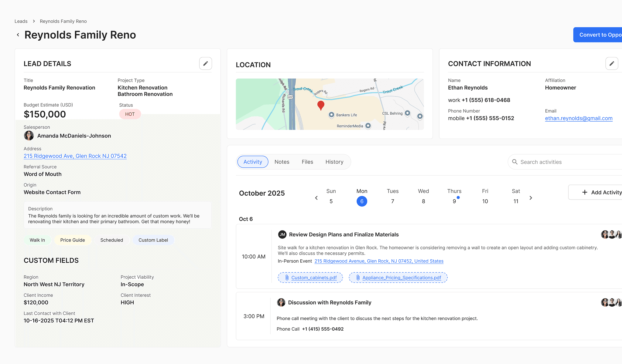Click the red map pin marker
Image resolution: width=622 pixels, height=364 pixels.
(321, 105)
